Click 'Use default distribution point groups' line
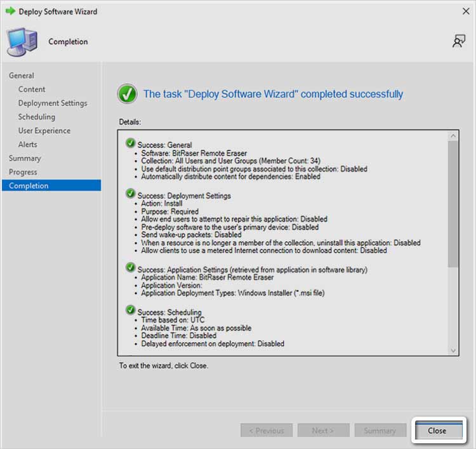The image size is (476, 449). pos(254,168)
